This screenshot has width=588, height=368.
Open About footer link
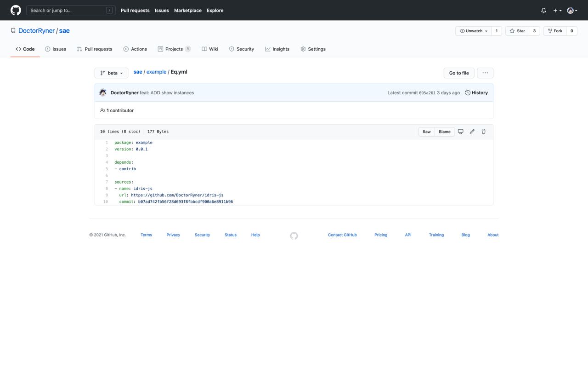493,235
